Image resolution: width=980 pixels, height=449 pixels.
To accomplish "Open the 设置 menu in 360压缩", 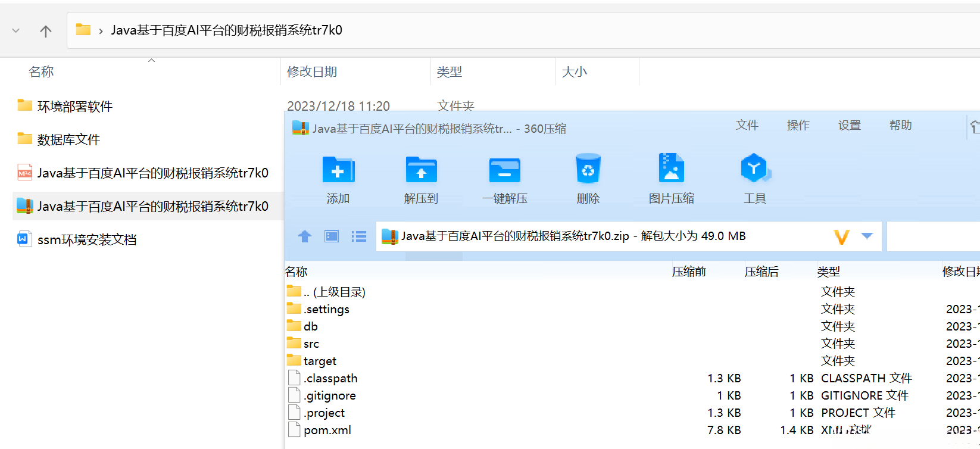I will [x=850, y=125].
